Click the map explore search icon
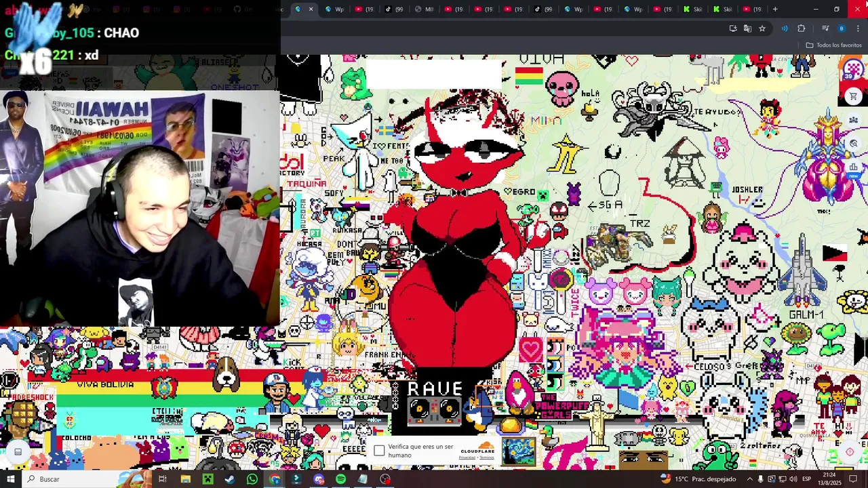The image size is (868, 488). [x=854, y=144]
